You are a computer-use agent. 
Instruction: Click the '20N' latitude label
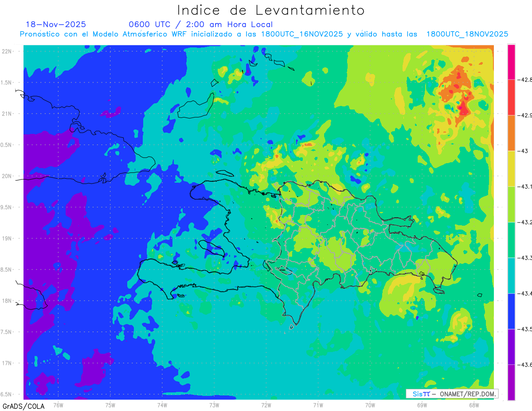point(8,176)
